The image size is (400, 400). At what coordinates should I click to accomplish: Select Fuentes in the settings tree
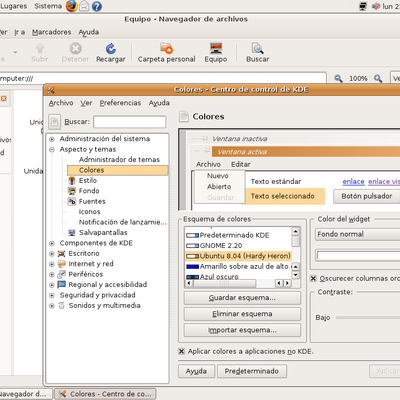coord(92,201)
